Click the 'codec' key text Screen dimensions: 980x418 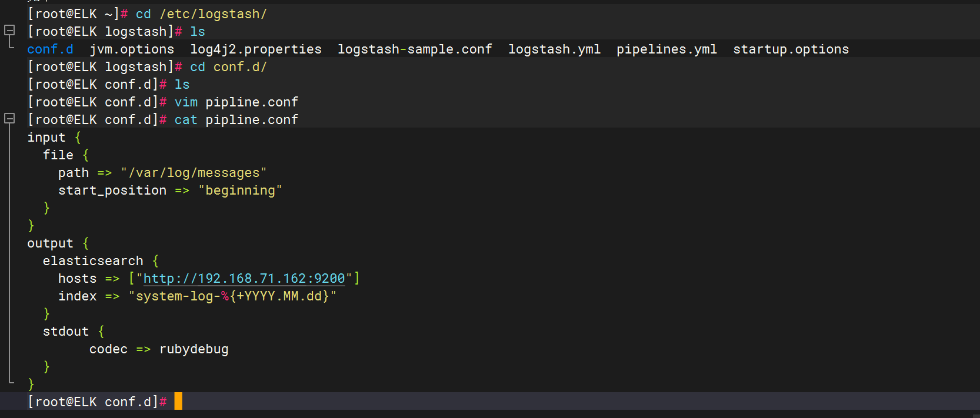(x=108, y=349)
